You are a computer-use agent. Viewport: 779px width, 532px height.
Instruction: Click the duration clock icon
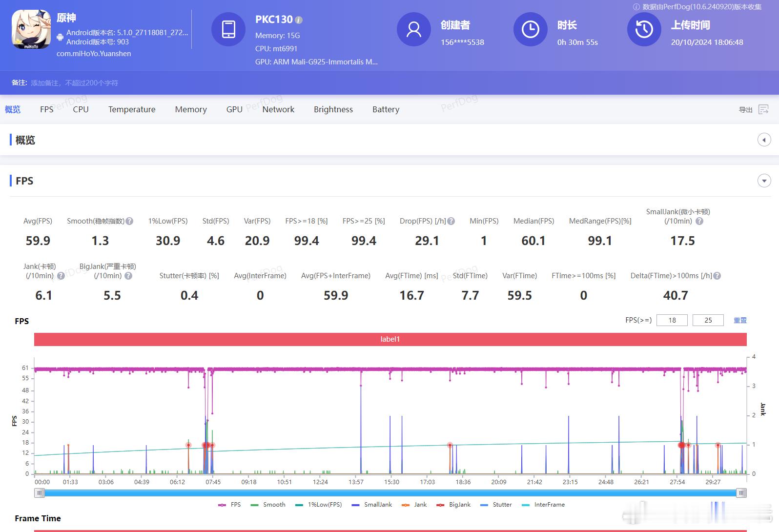coord(531,29)
